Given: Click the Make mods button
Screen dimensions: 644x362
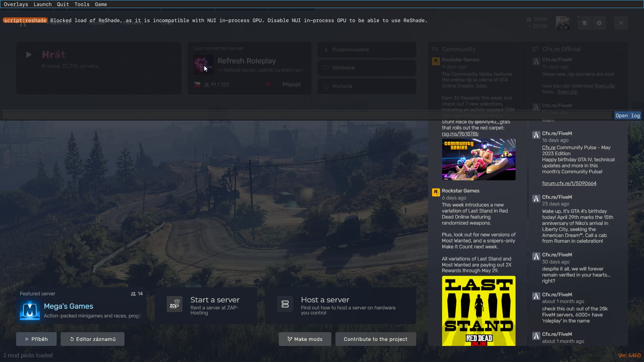Looking at the screenshot, I should tap(305, 339).
